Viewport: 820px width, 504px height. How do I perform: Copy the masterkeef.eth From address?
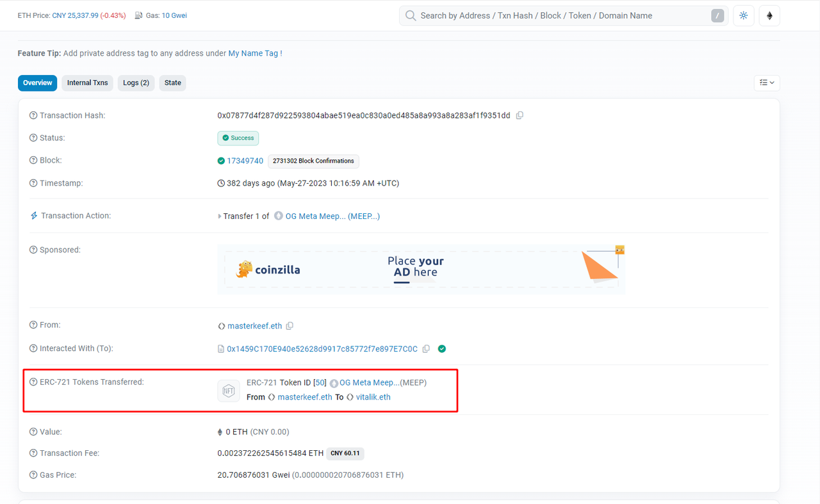(290, 326)
